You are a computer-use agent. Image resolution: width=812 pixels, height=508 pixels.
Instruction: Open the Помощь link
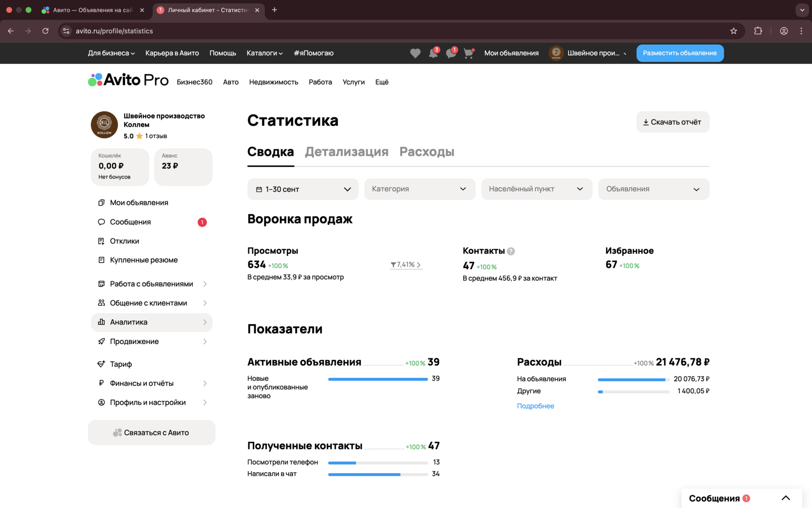pyautogui.click(x=223, y=53)
